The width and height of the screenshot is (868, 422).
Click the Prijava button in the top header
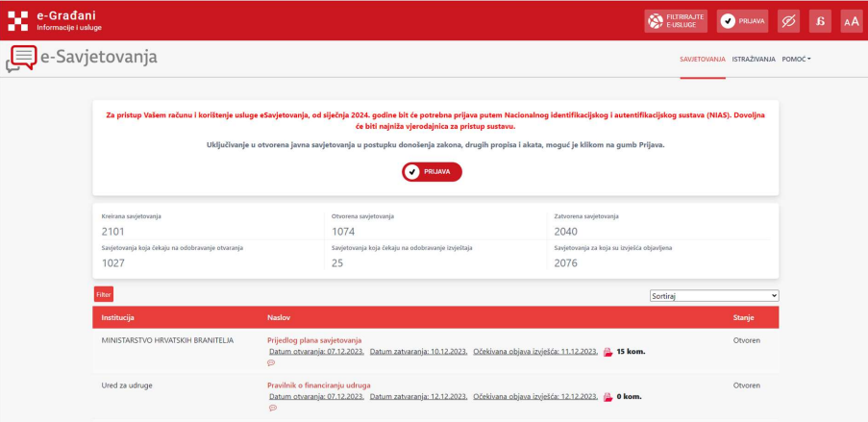click(x=742, y=21)
